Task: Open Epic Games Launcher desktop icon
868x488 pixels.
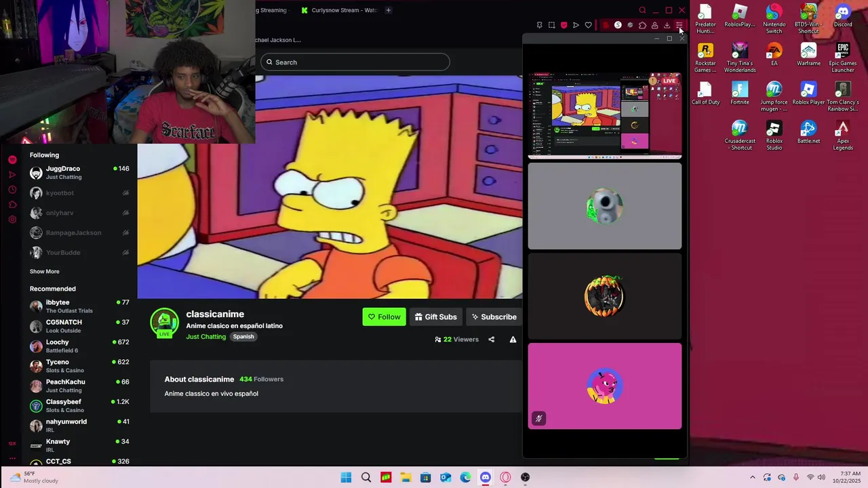Action: click(843, 58)
